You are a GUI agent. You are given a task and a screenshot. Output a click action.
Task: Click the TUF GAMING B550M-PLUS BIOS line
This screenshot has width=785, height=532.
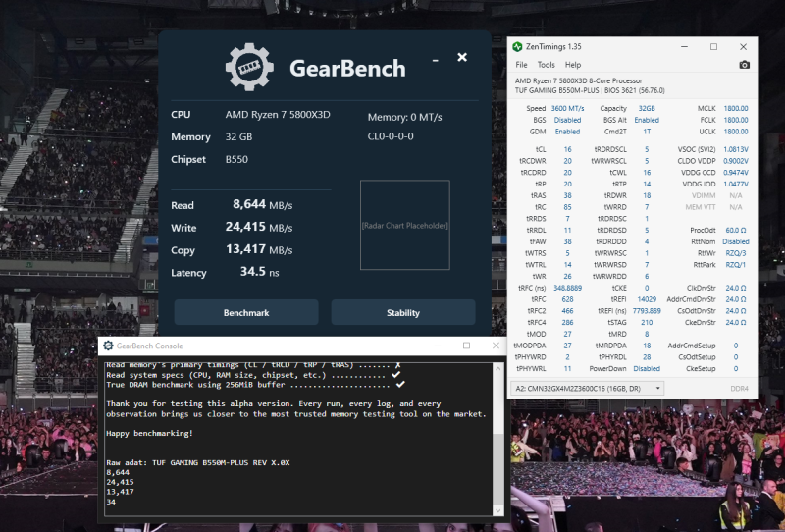coord(590,90)
